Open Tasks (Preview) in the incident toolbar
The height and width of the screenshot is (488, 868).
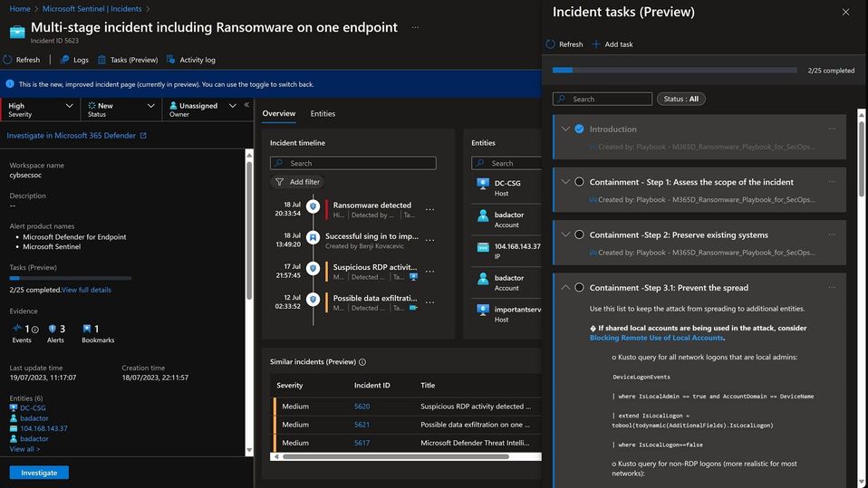click(x=128, y=60)
